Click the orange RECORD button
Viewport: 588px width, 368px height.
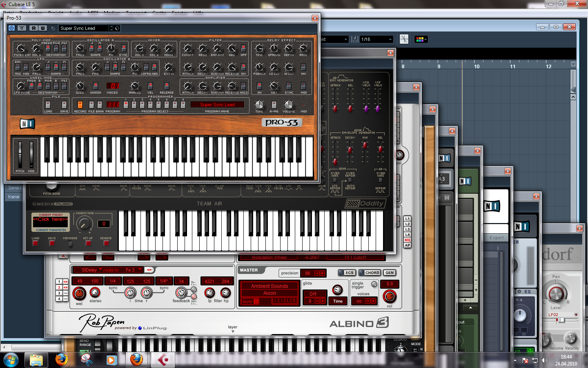click(80, 104)
